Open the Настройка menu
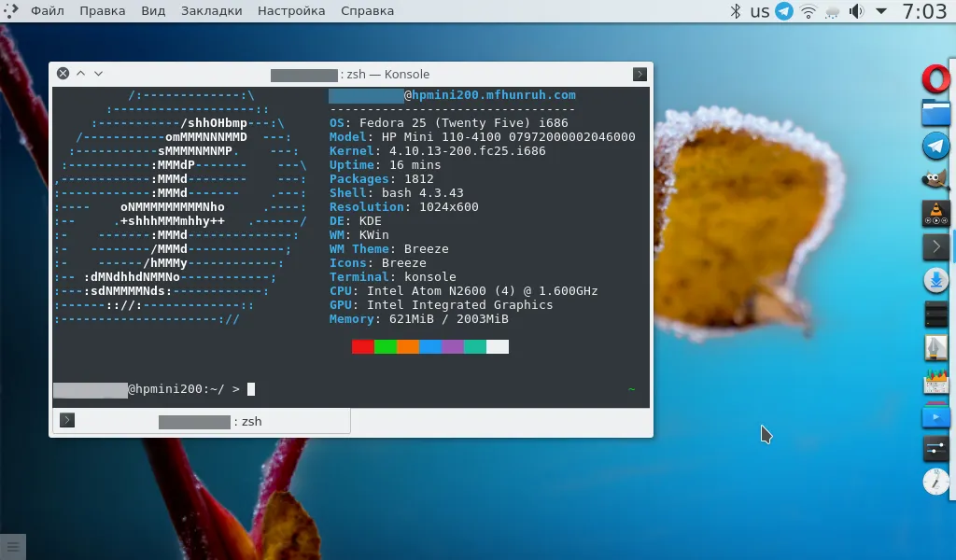The width and height of the screenshot is (956, 560). click(x=291, y=11)
